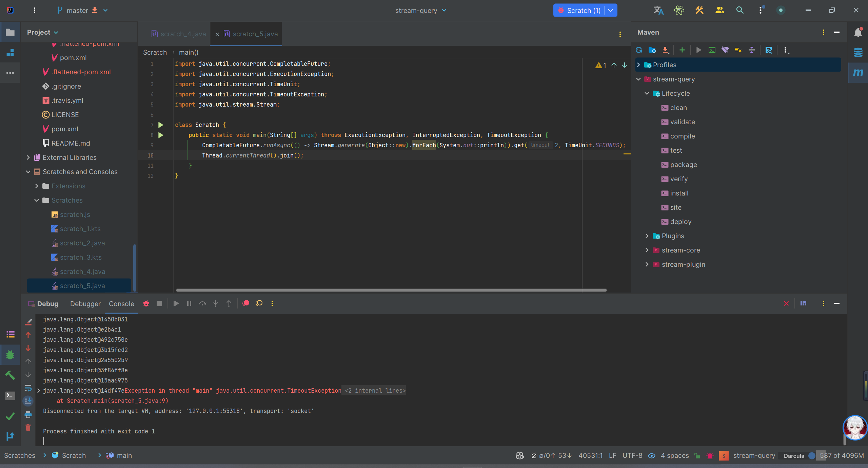Image resolution: width=868 pixels, height=468 pixels.
Task: Click Maven download sources icon
Action: 666,50
